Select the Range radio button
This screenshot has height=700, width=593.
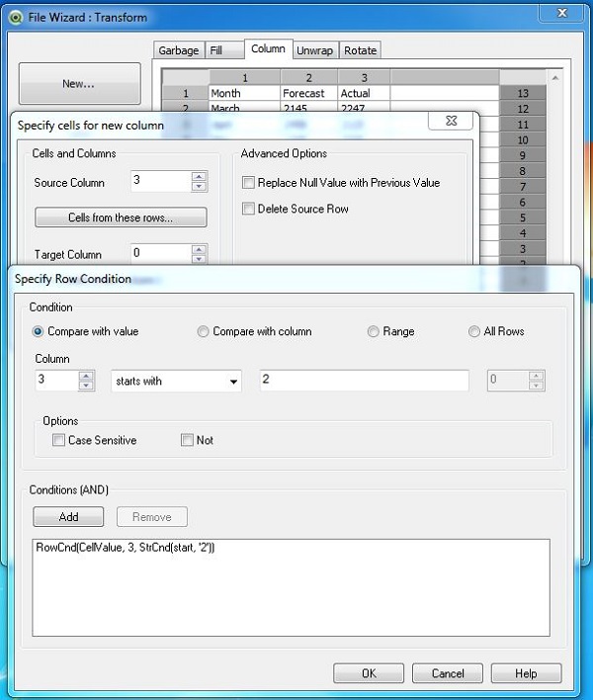[x=373, y=331]
